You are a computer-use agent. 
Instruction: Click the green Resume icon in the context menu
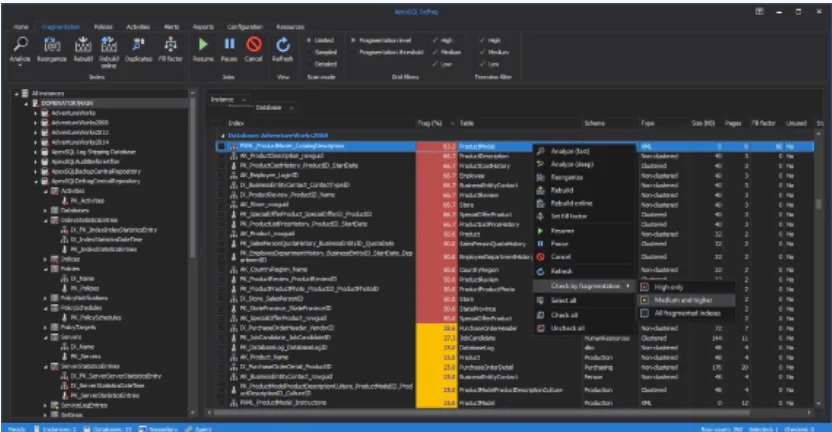pyautogui.click(x=540, y=231)
